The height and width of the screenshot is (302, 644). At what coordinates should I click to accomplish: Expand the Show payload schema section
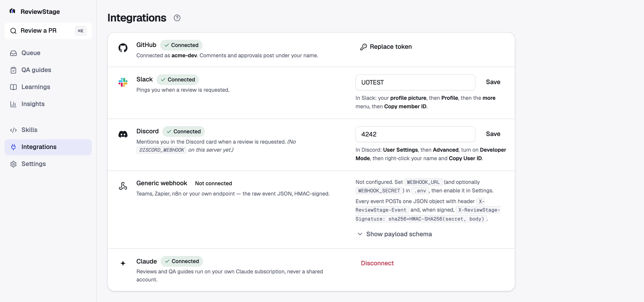click(x=394, y=234)
